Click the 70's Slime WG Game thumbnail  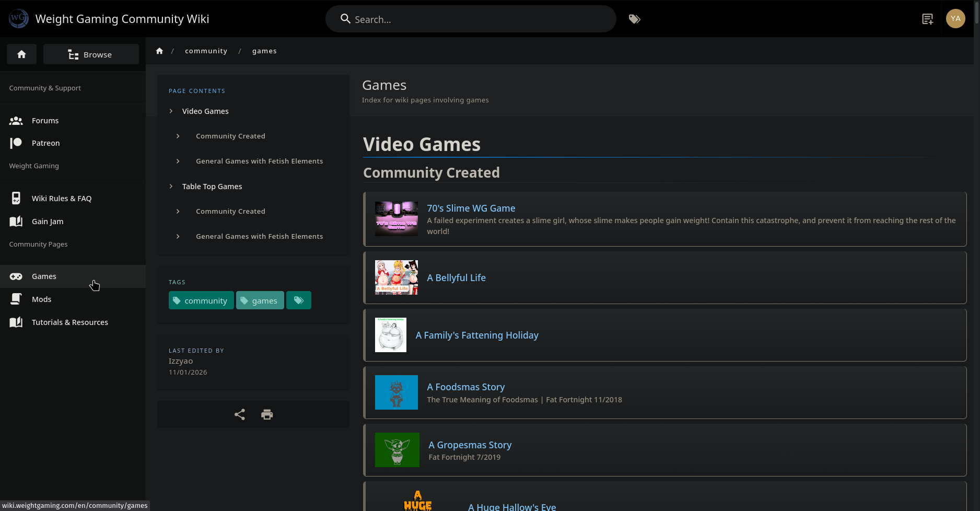[396, 219]
